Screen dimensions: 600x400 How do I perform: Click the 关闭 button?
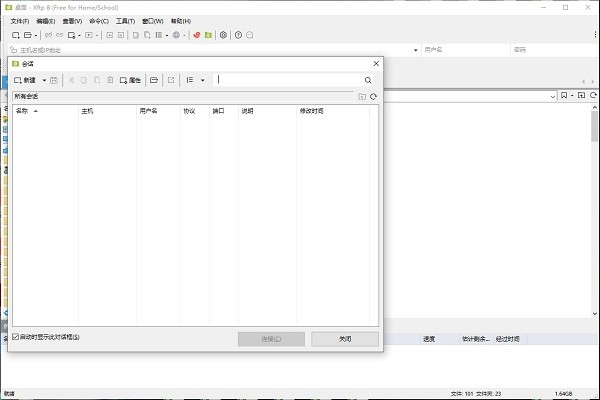pyautogui.click(x=344, y=339)
